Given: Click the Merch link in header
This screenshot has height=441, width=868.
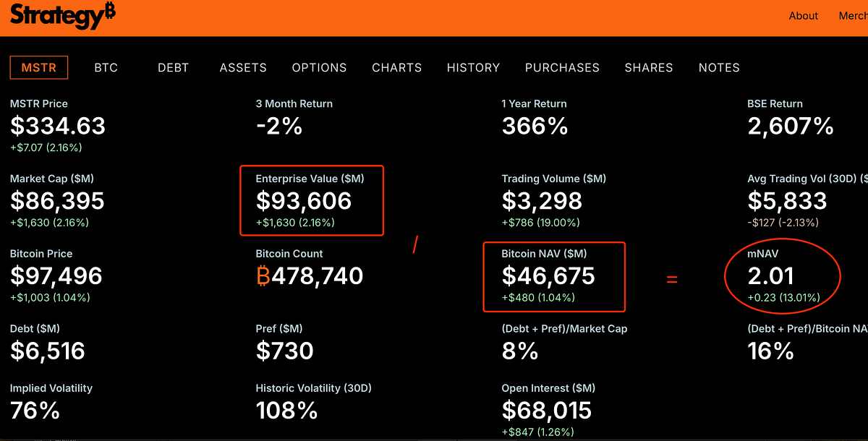Looking at the screenshot, I should coord(852,15).
